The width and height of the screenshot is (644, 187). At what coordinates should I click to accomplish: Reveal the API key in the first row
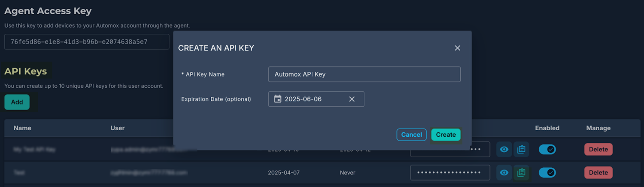[x=504, y=150]
